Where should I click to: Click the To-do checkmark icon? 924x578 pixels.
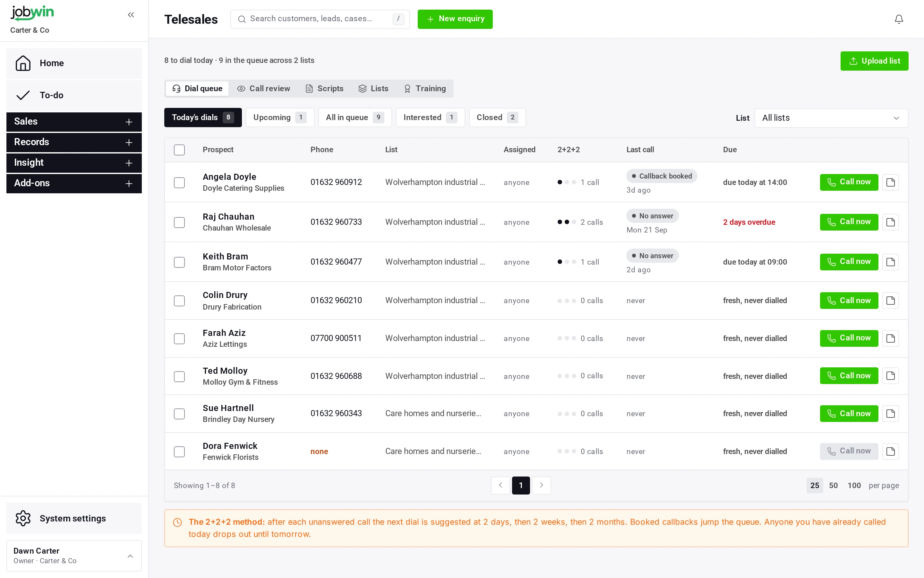point(23,95)
